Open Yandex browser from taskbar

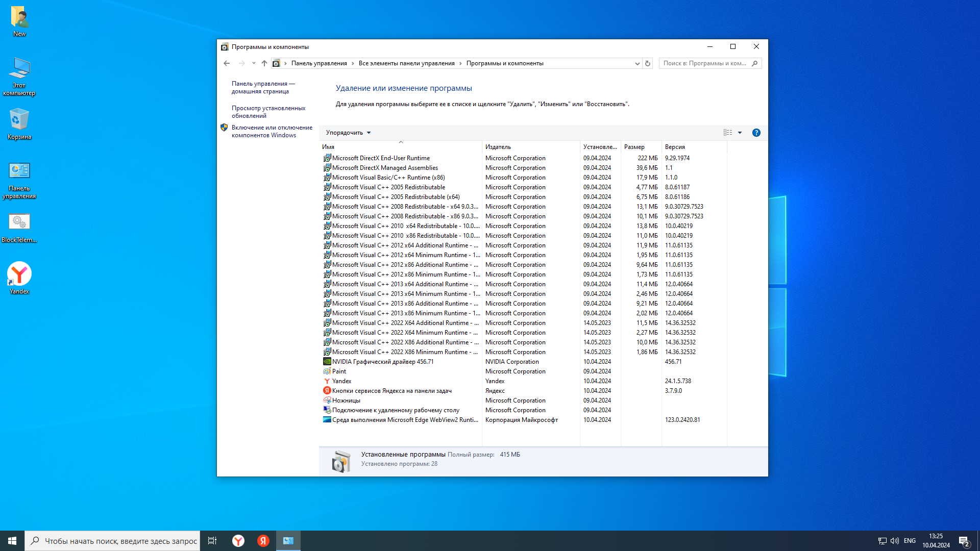(x=238, y=541)
